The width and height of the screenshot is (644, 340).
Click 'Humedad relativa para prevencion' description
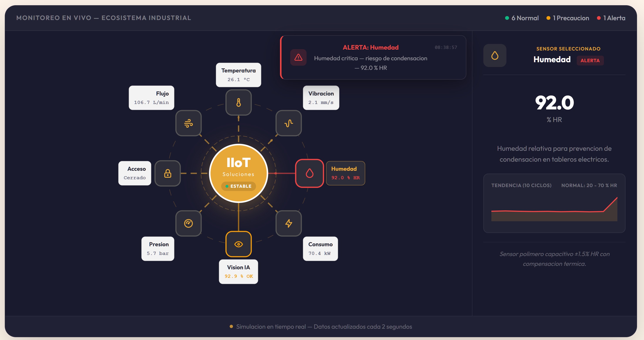[x=554, y=154]
